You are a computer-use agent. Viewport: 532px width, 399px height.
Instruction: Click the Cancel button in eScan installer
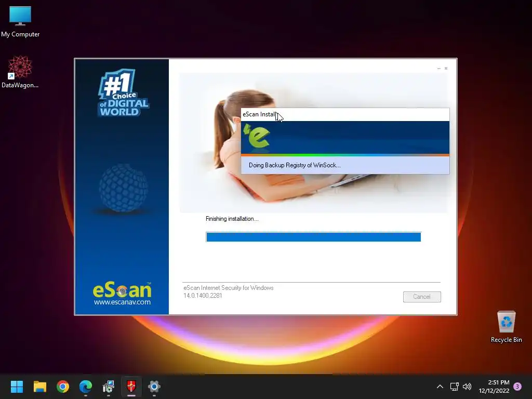pyautogui.click(x=422, y=297)
